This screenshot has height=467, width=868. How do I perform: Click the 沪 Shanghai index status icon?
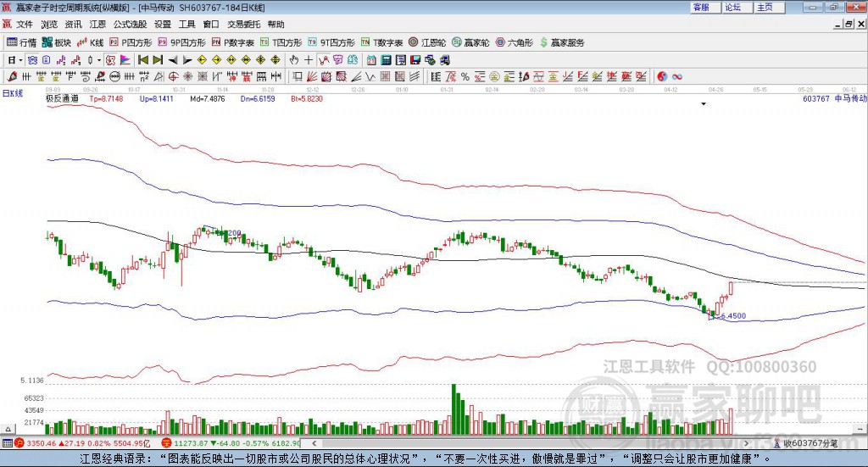[19, 443]
